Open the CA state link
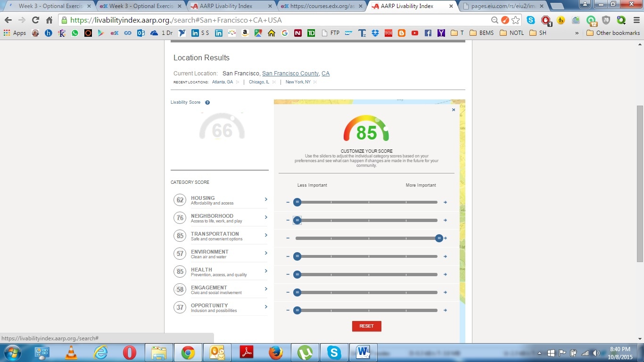The height and width of the screenshot is (362, 644). (x=325, y=74)
